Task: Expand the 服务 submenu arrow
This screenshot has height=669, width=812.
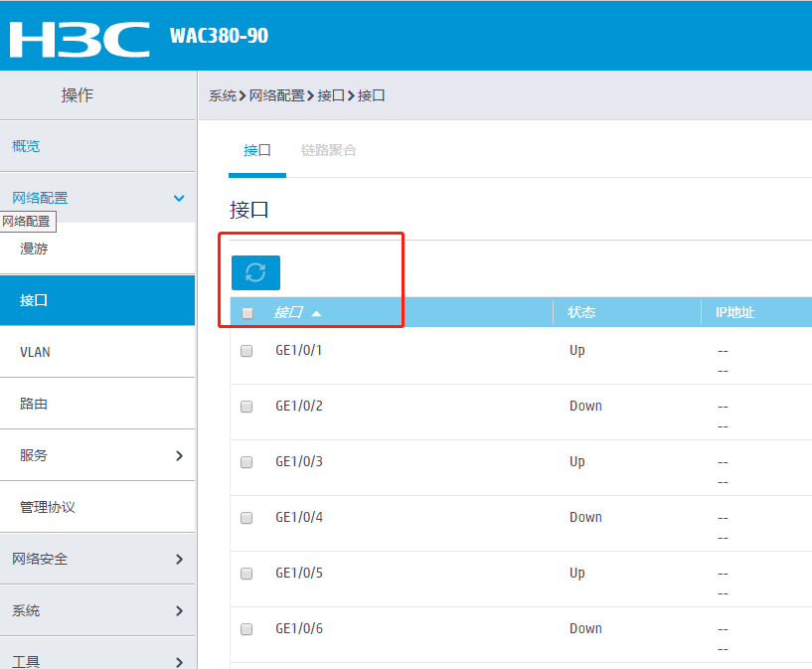Action: pos(179,455)
